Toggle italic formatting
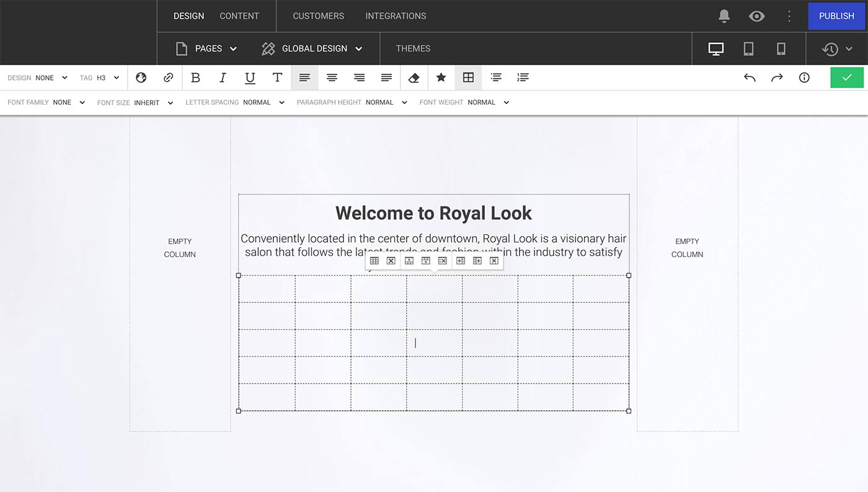This screenshot has height=492, width=868. 223,77
